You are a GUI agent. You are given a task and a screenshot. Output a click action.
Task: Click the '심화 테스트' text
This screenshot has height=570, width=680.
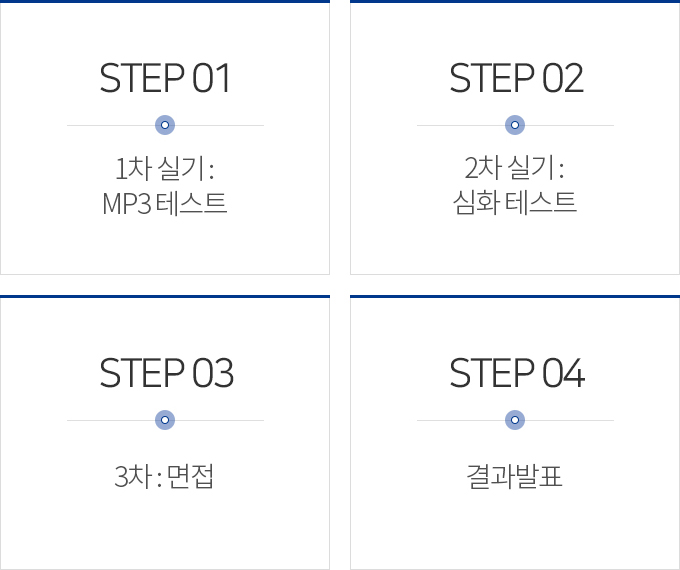(515, 203)
